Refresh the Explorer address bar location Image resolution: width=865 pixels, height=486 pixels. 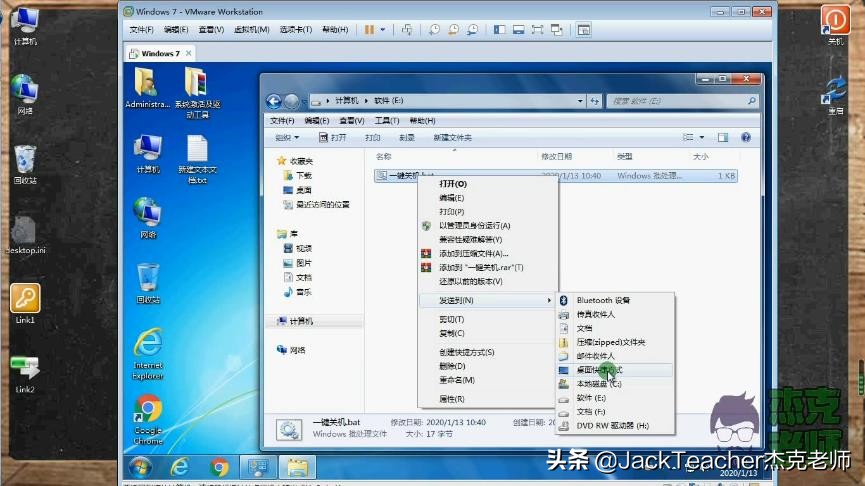pyautogui.click(x=594, y=101)
